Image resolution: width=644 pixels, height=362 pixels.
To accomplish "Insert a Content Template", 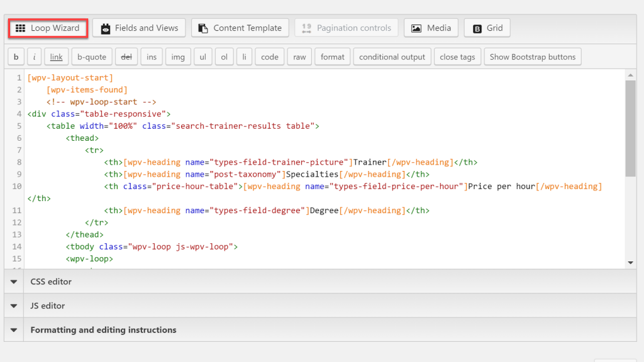I will click(240, 28).
